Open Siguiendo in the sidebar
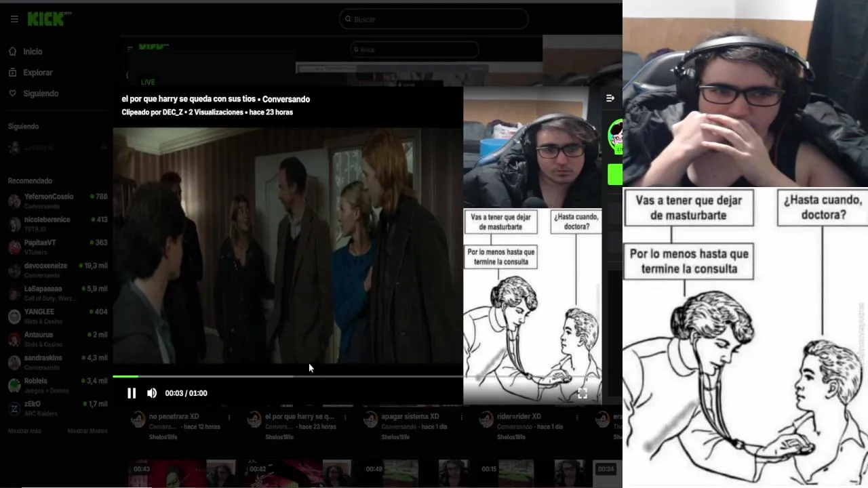 point(41,94)
